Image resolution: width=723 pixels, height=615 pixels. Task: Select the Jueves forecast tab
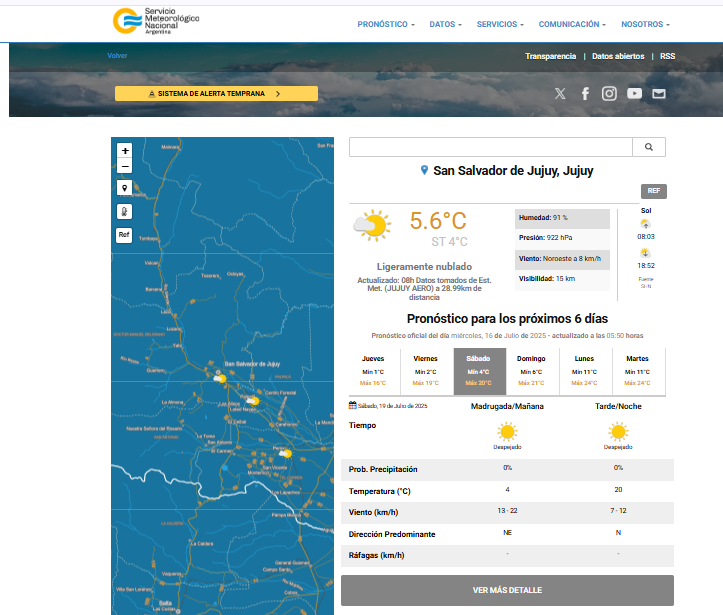coord(373,371)
